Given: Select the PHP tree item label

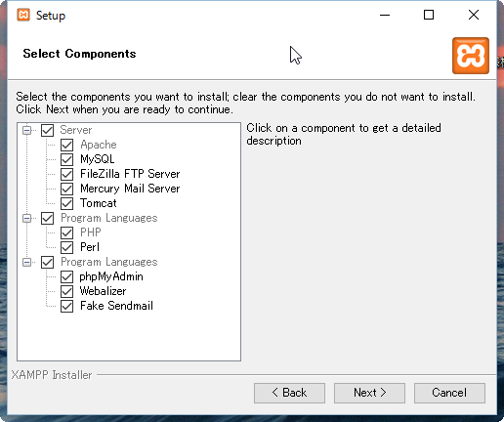Looking at the screenshot, I should pyautogui.click(x=91, y=232).
